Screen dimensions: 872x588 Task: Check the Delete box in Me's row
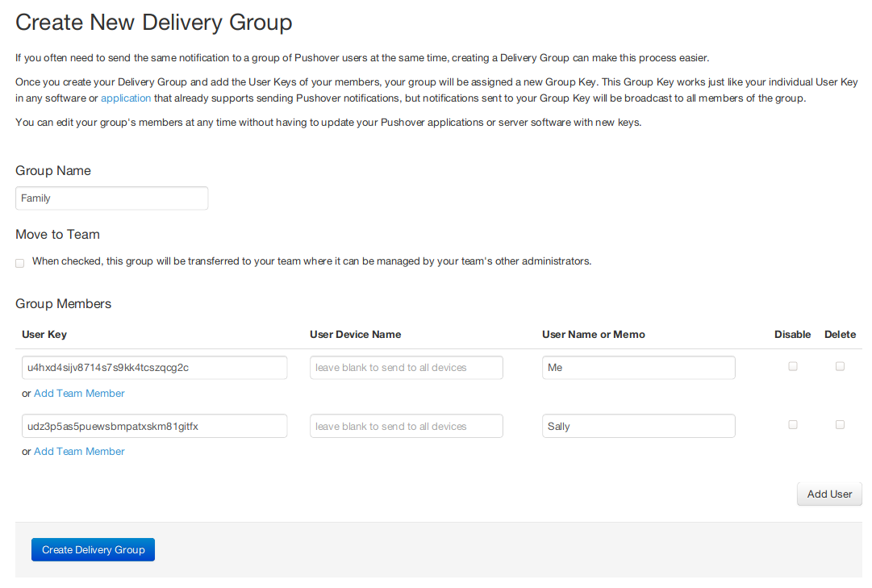840,366
